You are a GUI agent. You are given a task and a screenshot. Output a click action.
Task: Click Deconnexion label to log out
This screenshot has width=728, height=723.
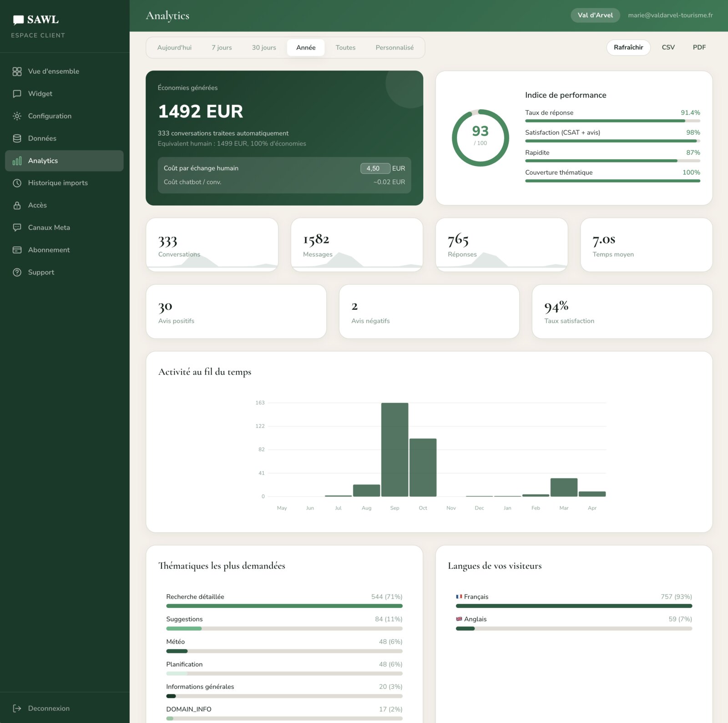[49, 708]
